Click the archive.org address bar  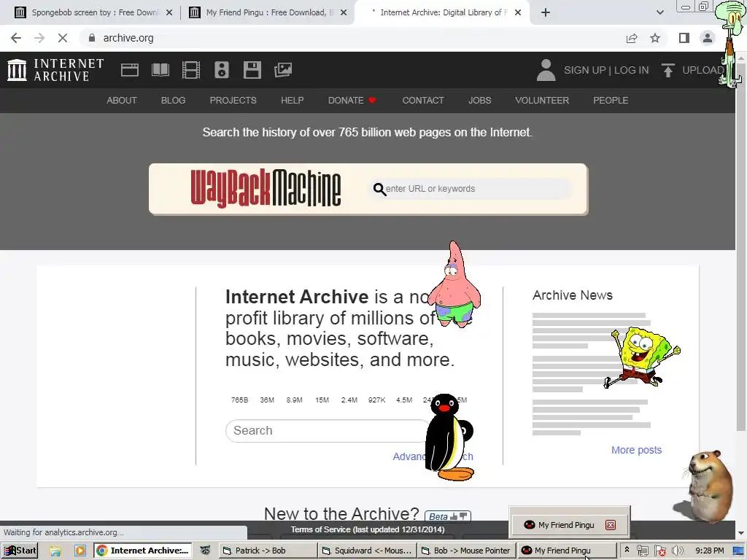click(x=352, y=38)
